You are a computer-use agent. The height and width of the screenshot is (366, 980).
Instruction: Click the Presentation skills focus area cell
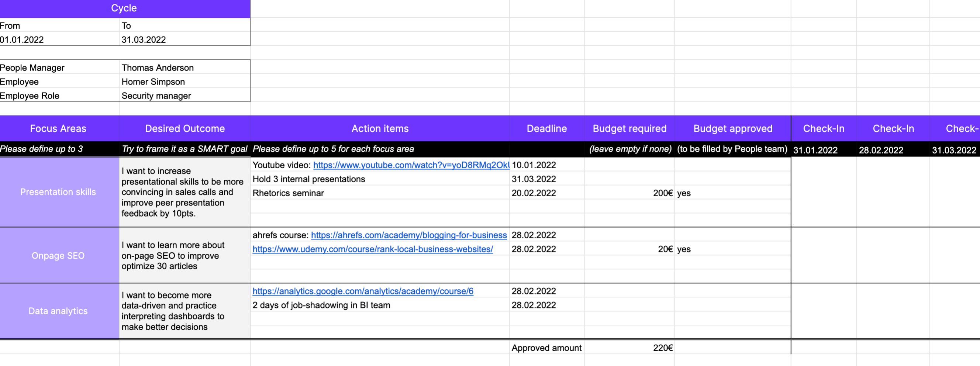coord(58,192)
